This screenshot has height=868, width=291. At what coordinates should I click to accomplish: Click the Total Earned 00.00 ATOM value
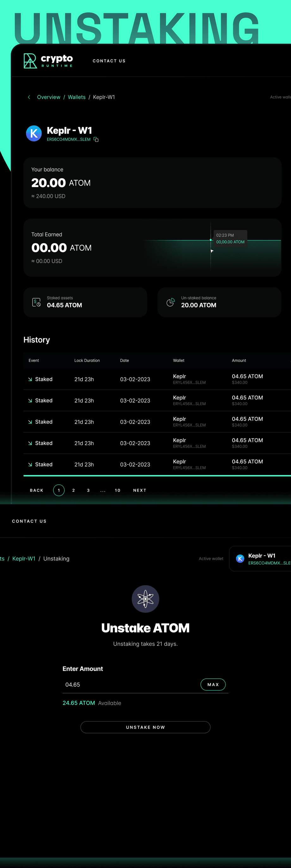[x=61, y=248]
